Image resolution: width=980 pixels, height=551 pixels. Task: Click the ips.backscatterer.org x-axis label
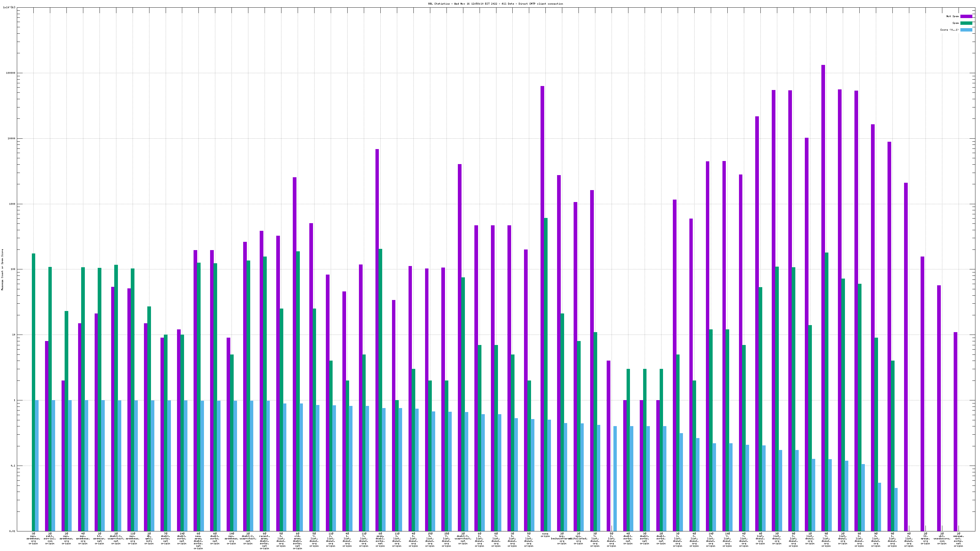[562, 538]
